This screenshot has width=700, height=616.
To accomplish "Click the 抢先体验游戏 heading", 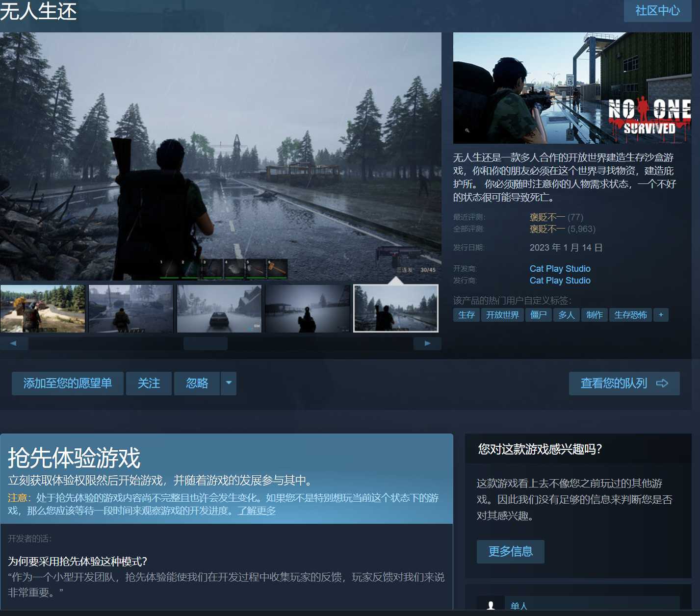I will (74, 458).
